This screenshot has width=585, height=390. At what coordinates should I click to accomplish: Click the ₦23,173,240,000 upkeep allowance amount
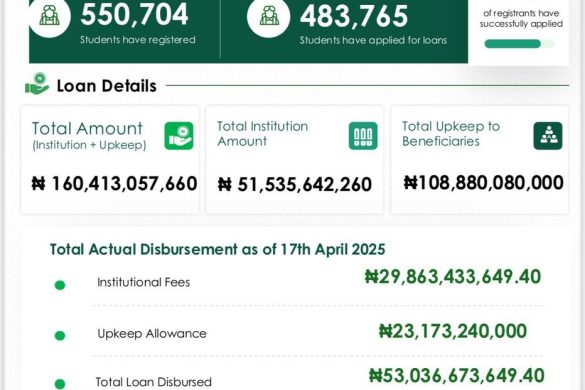click(453, 331)
